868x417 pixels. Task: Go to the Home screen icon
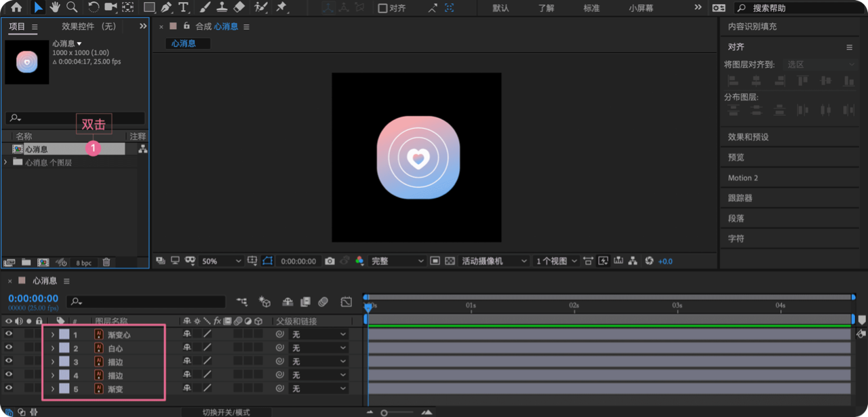click(x=16, y=7)
